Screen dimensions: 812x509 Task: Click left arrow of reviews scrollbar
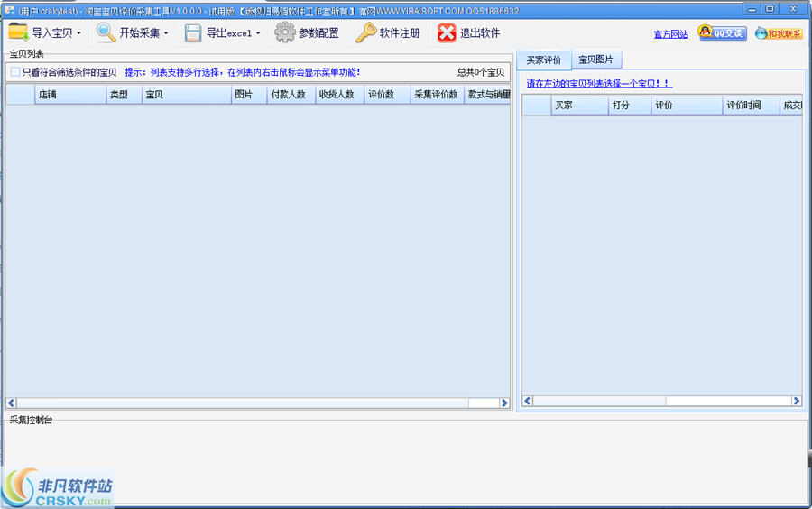(527, 401)
